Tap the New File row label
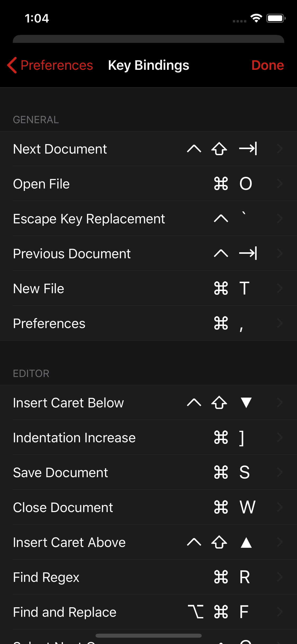This screenshot has width=297, height=644. 39,288
